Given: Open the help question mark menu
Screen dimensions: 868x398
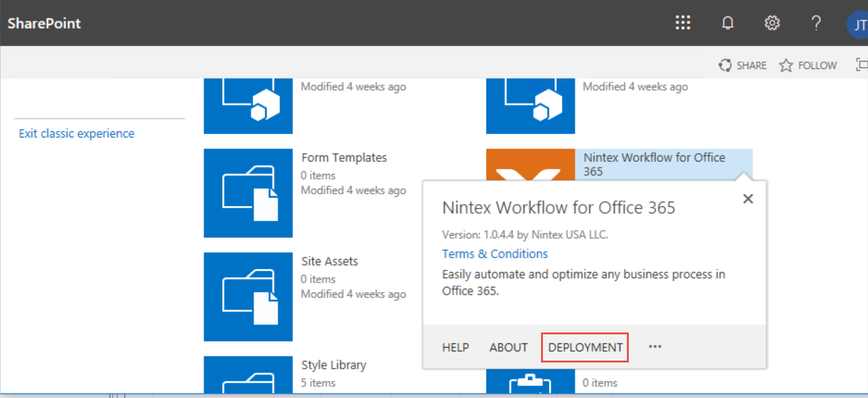Looking at the screenshot, I should pyautogui.click(x=817, y=23).
